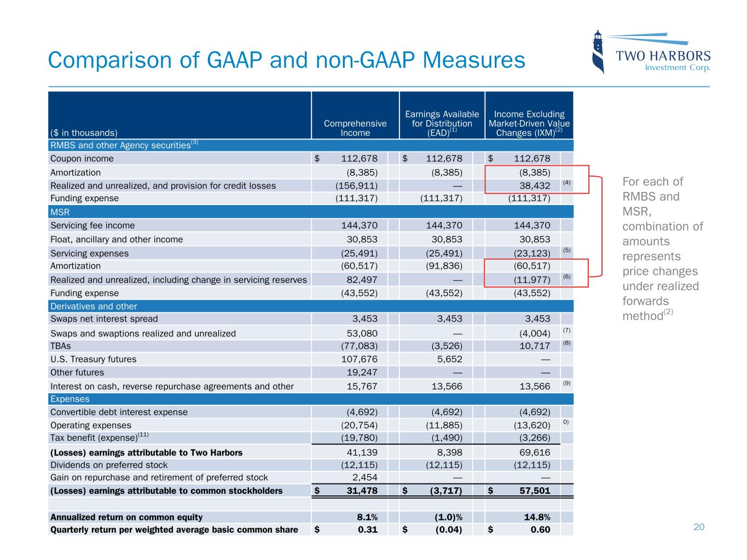The height and width of the screenshot is (560, 747).
Task: Open footnote (7) next to swaps and swaptions
Action: pos(567,330)
